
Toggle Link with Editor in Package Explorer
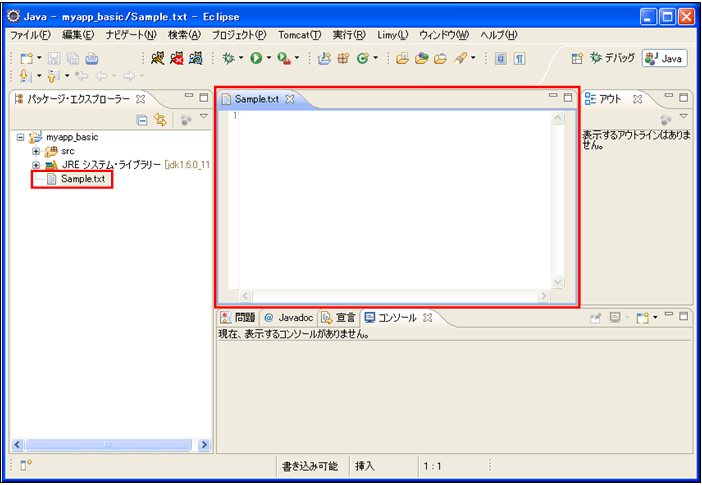tap(160, 120)
